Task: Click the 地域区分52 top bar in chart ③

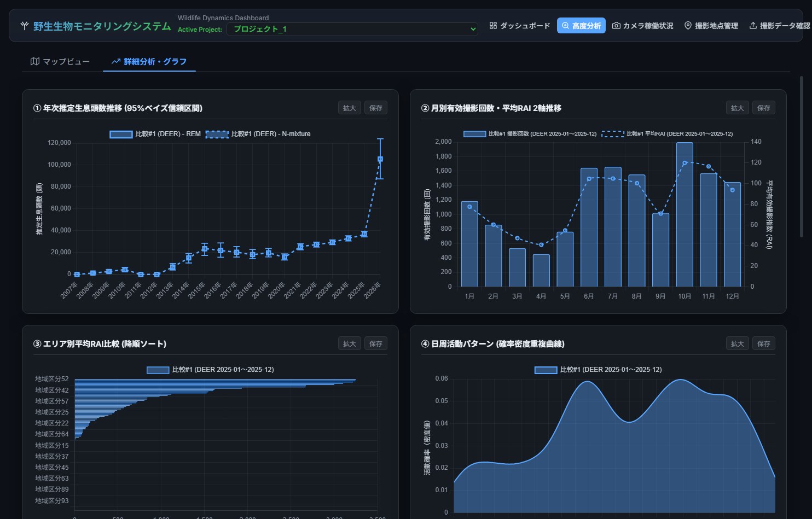Action: click(215, 380)
